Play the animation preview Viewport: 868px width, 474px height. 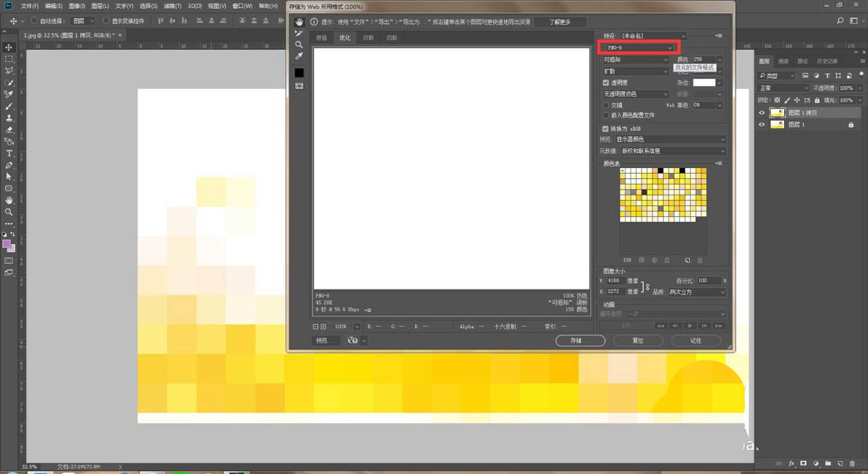coord(691,326)
